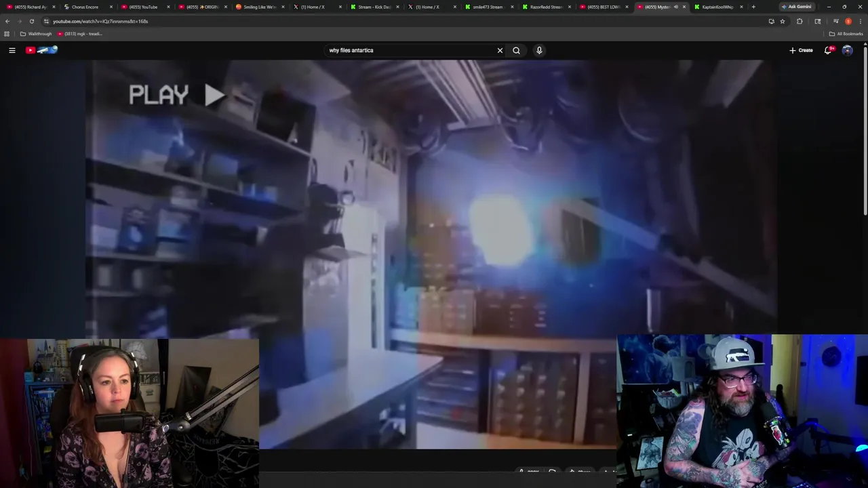
Task: Open the Walkthrough bookmarks folder
Action: click(36, 34)
